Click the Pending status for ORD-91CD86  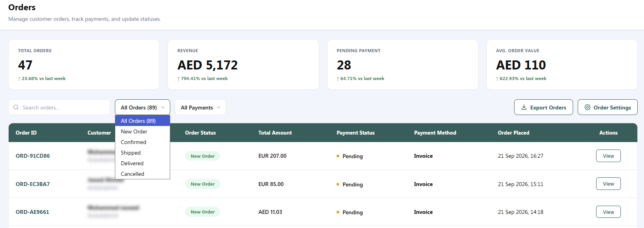349,156
